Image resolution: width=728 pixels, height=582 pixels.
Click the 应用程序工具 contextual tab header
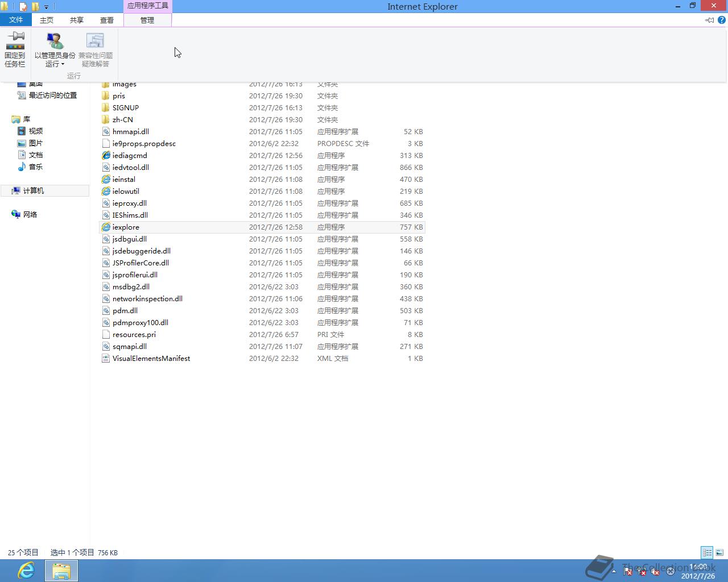tap(147, 6)
